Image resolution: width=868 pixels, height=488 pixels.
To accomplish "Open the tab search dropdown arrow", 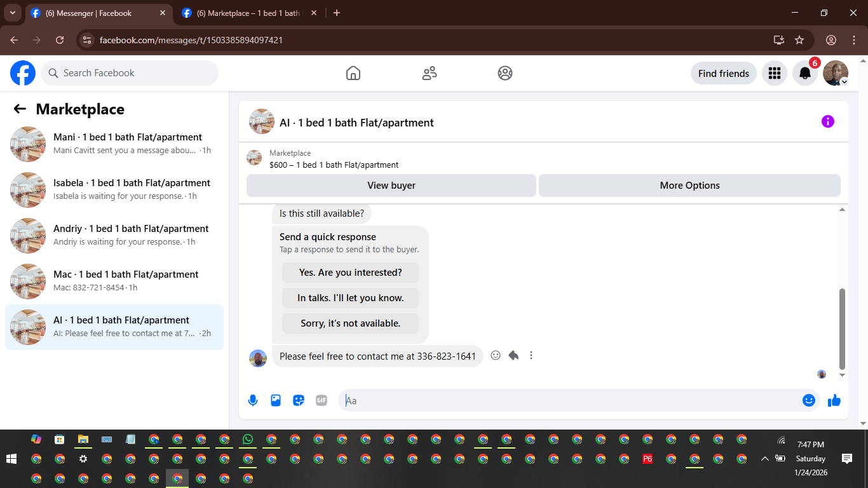I will (x=12, y=13).
